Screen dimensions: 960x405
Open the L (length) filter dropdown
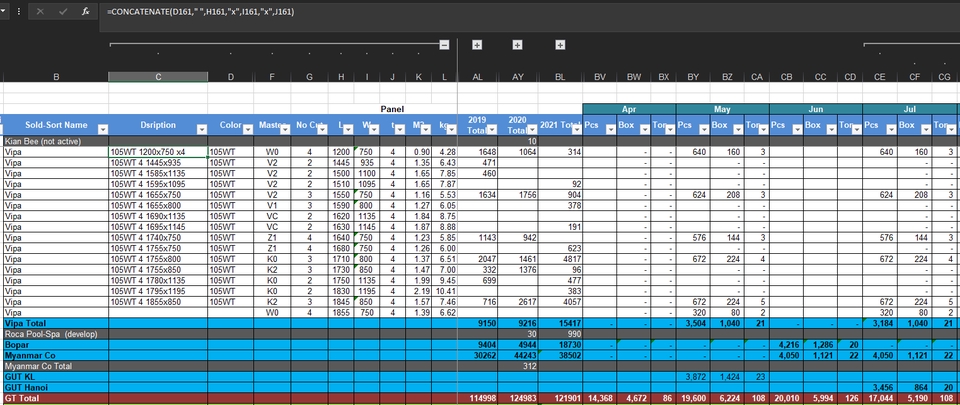[348, 129]
